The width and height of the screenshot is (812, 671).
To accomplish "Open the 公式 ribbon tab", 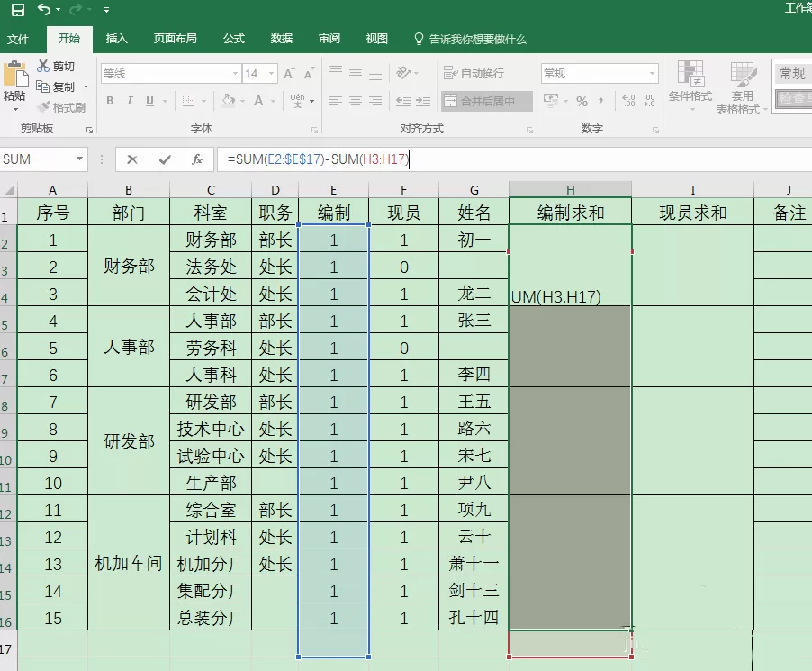I will point(234,39).
